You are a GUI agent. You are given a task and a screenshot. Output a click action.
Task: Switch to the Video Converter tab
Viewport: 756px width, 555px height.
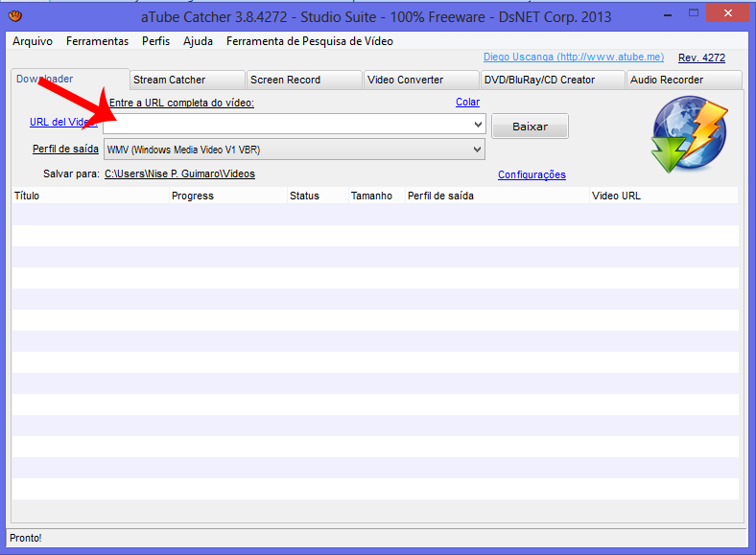[x=421, y=80]
